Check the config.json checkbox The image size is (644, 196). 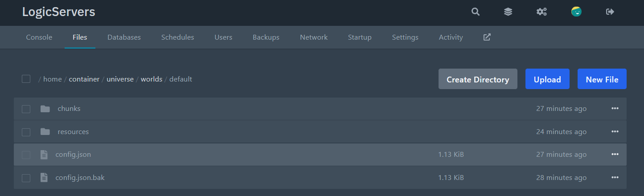point(26,155)
